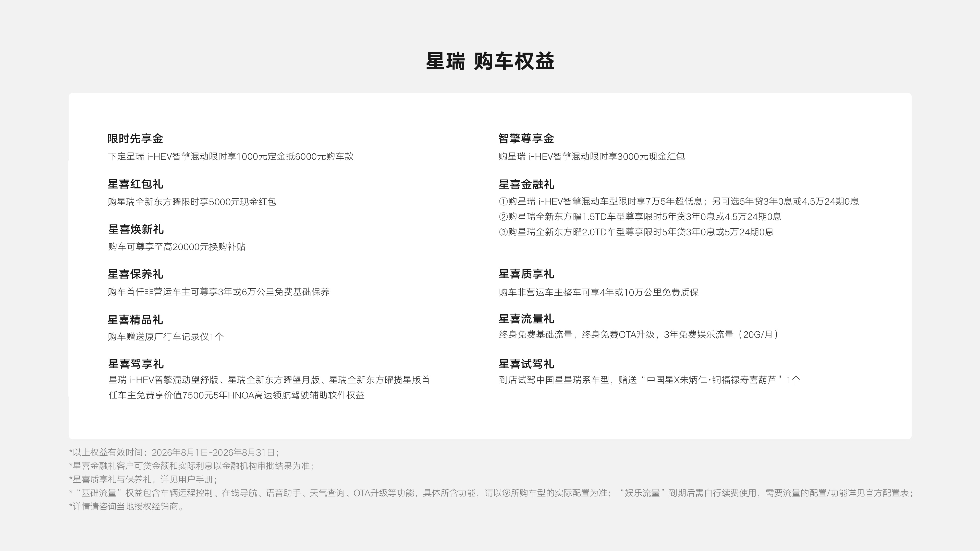The height and width of the screenshot is (551, 980).
Task: Select the heading "星喜红包礼"
Action: tap(135, 184)
